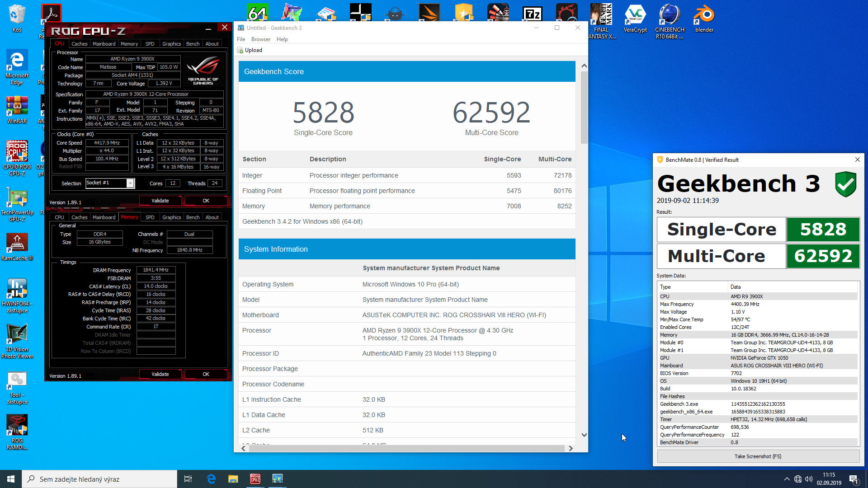Click the Geekbench vertical scrollbar thumb
Screen dimensions: 868x488
(x=584, y=108)
